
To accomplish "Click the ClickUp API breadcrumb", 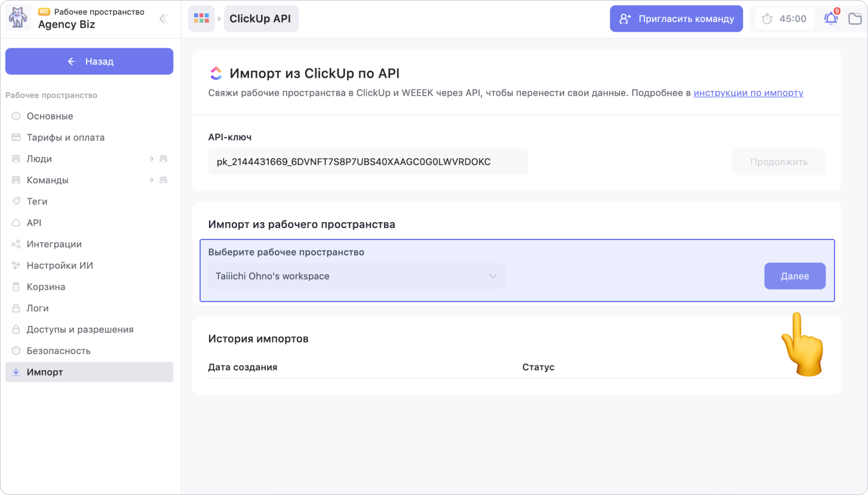I will coord(260,19).
